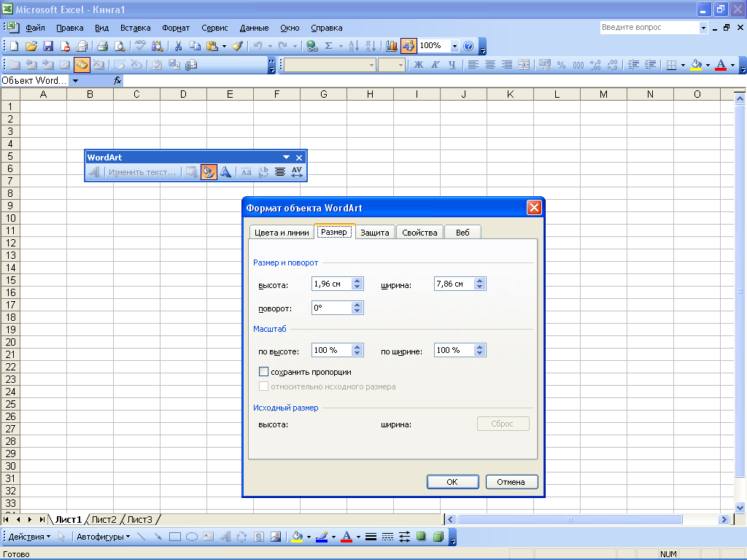Screen dimensions: 747x560
Task: Open the 'Введите вопрос' dropdown arrow
Action: (703, 28)
